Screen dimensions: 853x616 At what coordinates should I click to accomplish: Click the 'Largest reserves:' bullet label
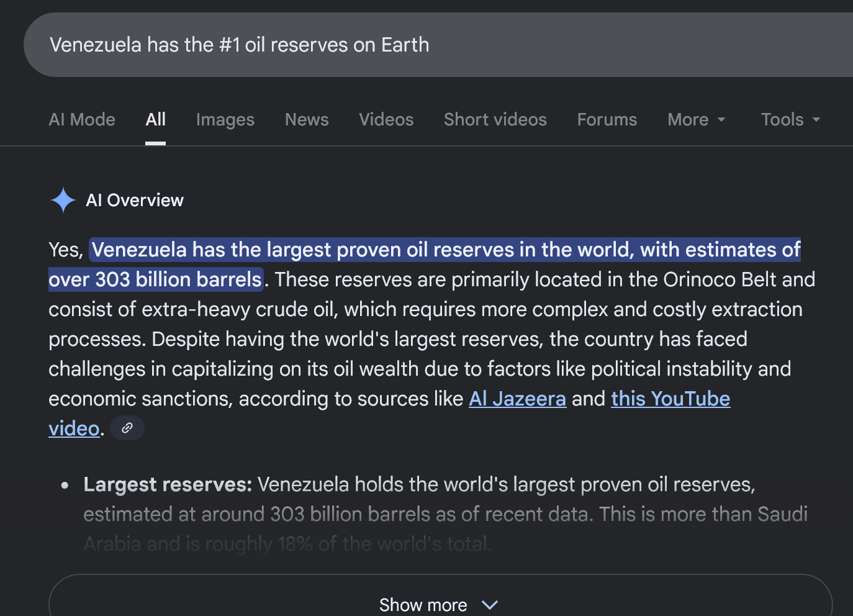pyautogui.click(x=168, y=484)
